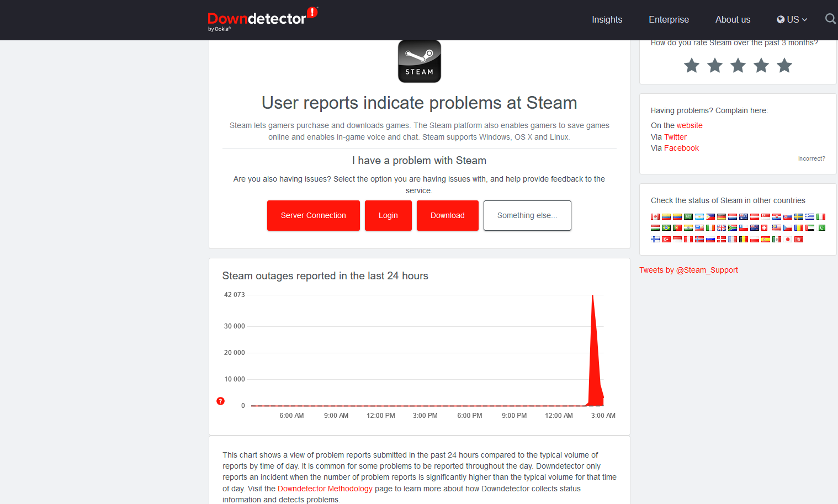Select the Japan flag
The image size is (838, 504).
788,239
